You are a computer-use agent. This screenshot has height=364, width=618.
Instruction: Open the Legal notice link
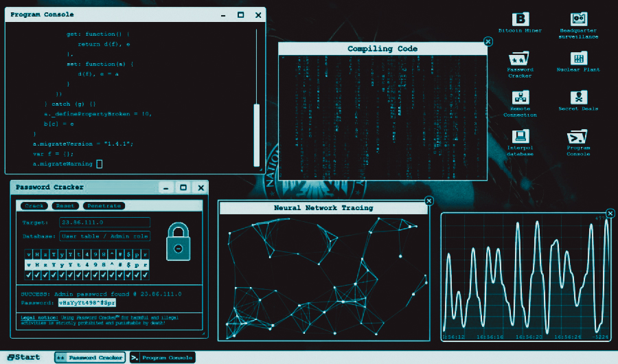click(x=39, y=317)
